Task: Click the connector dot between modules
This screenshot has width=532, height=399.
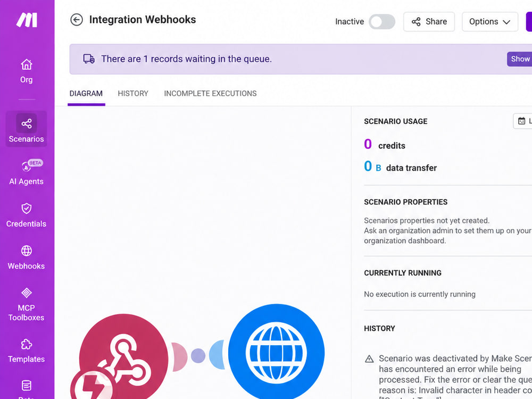Action: tap(198, 355)
